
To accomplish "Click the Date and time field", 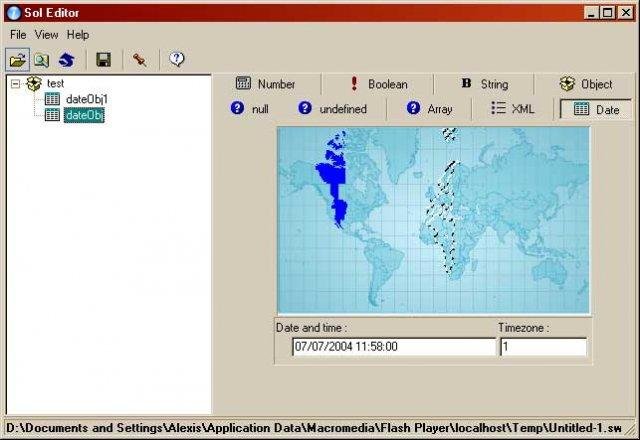I will coord(394,347).
